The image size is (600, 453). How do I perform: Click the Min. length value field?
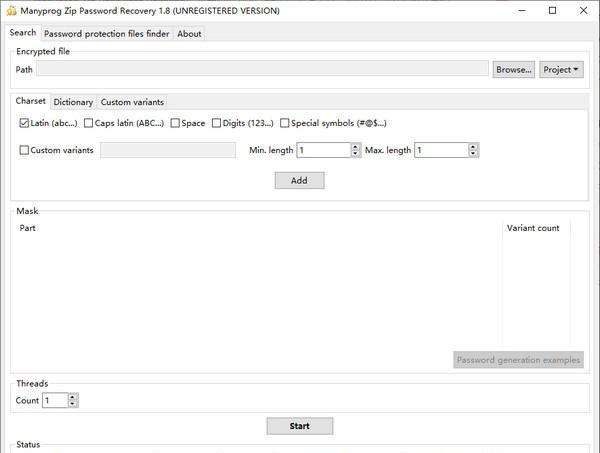click(324, 150)
